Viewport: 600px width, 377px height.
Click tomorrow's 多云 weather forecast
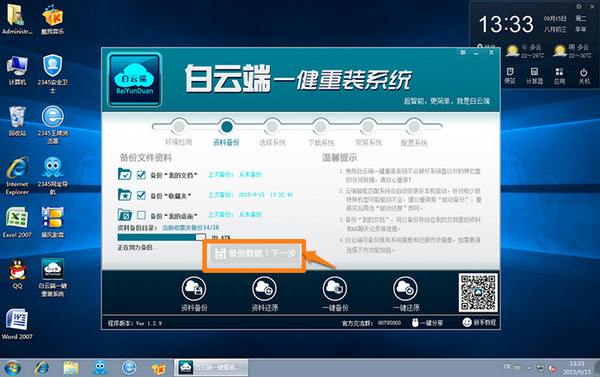572,51
